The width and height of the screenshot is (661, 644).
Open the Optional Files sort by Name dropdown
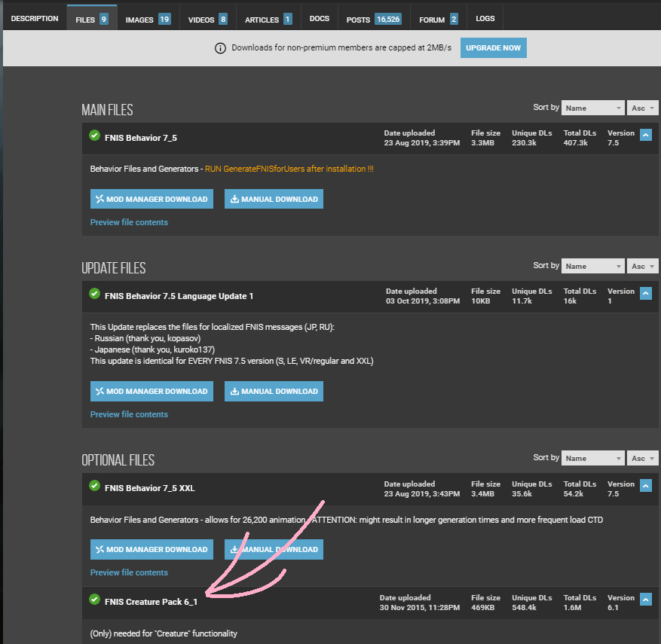coord(594,458)
